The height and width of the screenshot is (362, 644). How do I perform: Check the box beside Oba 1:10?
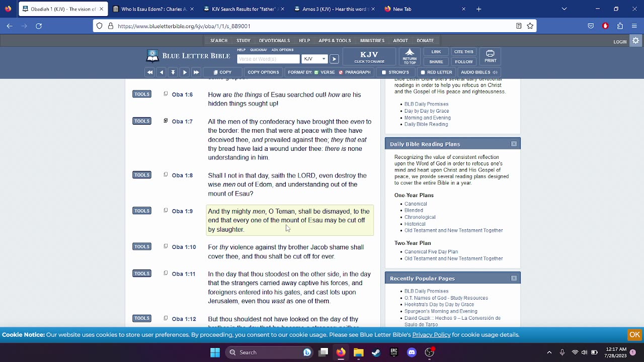click(166, 246)
